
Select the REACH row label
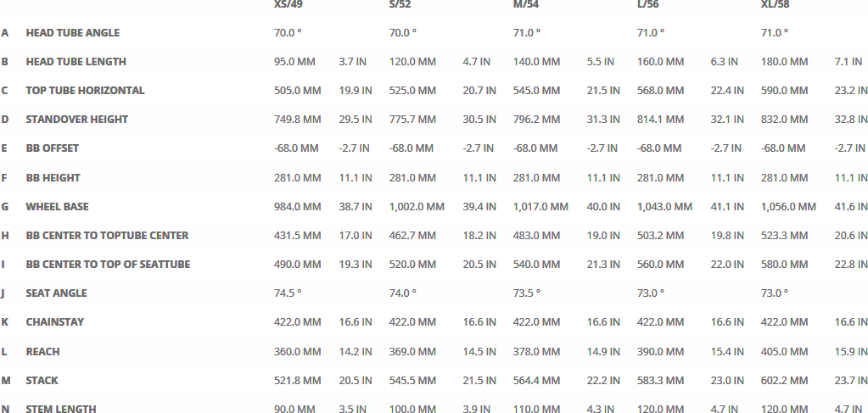point(42,352)
